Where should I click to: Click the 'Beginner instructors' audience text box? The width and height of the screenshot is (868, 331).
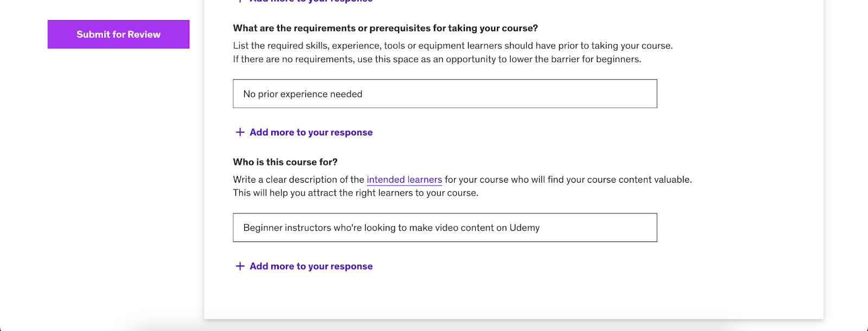pos(445,227)
